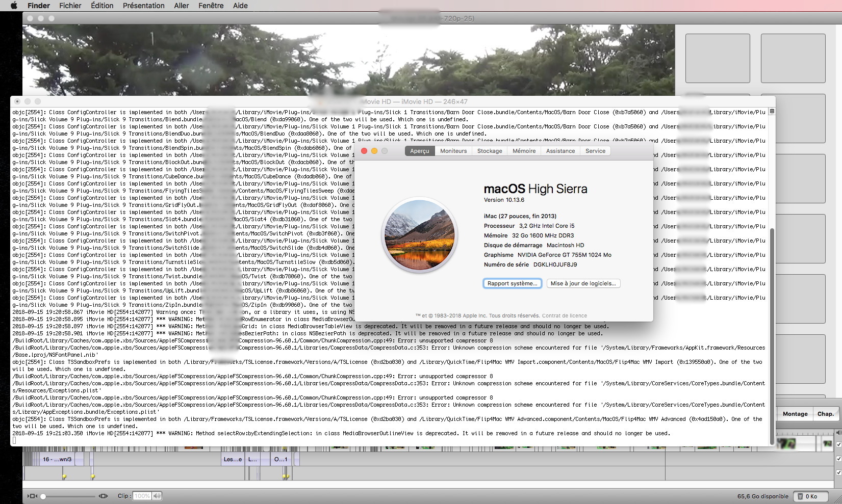842x504 pixels.
Task: Click the clip volume speaker icon
Action: pos(157,496)
